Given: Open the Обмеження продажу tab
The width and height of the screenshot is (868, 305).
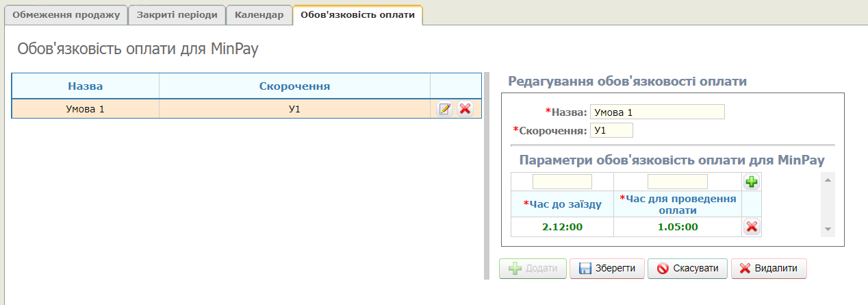Looking at the screenshot, I should tap(66, 15).
